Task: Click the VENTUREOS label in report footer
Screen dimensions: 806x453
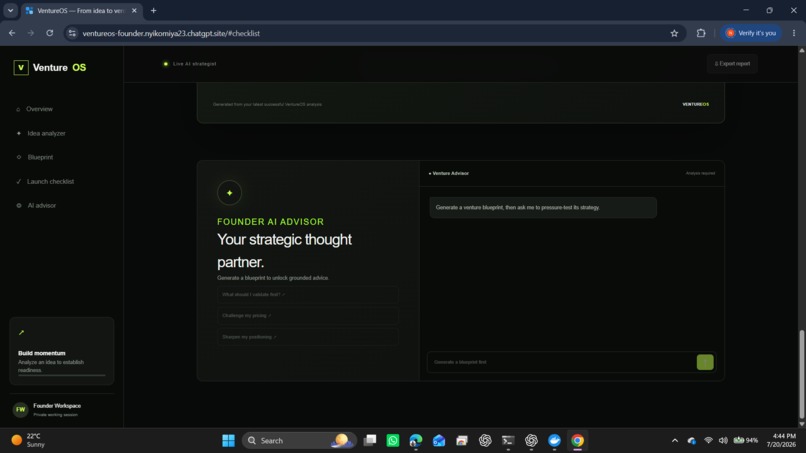Action: click(695, 104)
